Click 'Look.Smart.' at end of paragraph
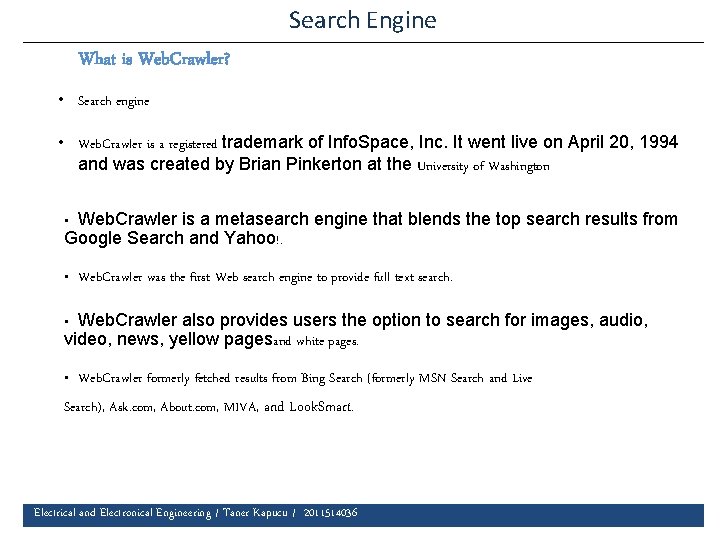 [321, 407]
